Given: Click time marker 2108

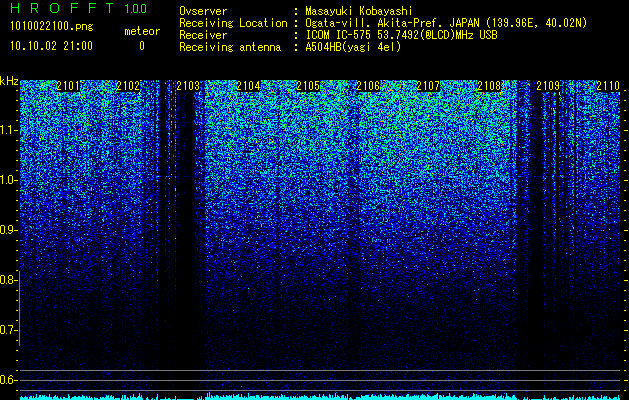Looking at the screenshot, I should click(x=489, y=86).
